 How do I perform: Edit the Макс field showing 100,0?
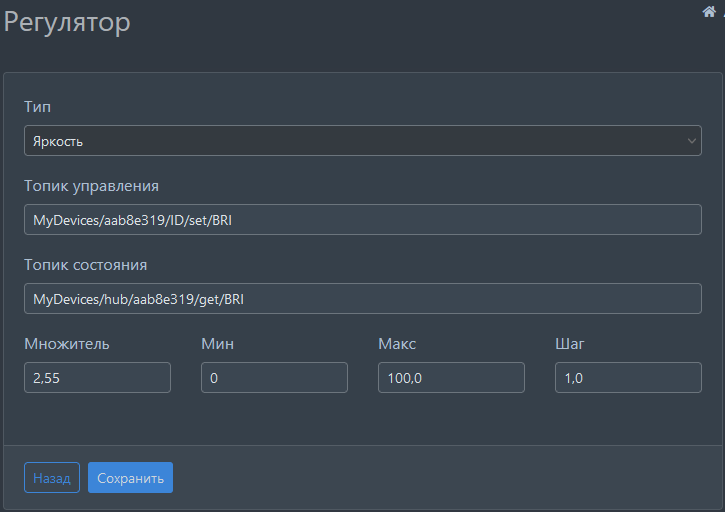[451, 378]
